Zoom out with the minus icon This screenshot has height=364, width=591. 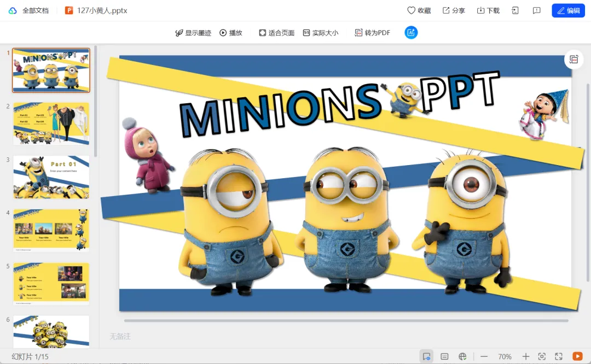tap(484, 356)
